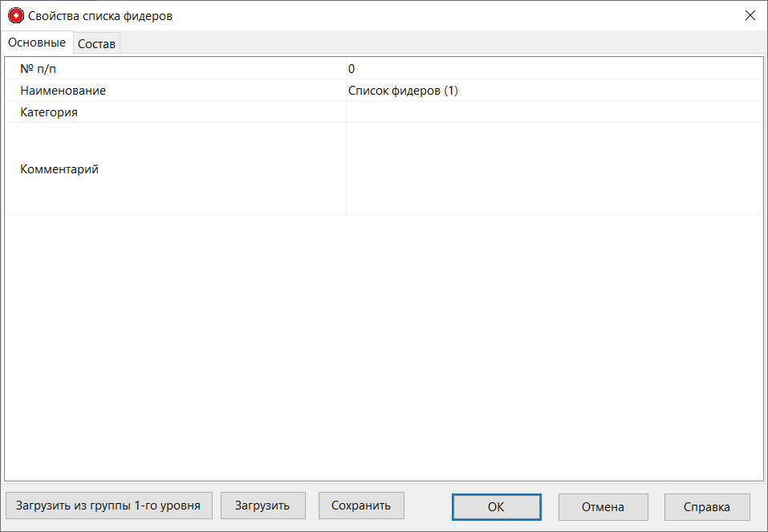The image size is (768, 532).
Task: Click the standalone Загрузить button
Action: pos(262,506)
